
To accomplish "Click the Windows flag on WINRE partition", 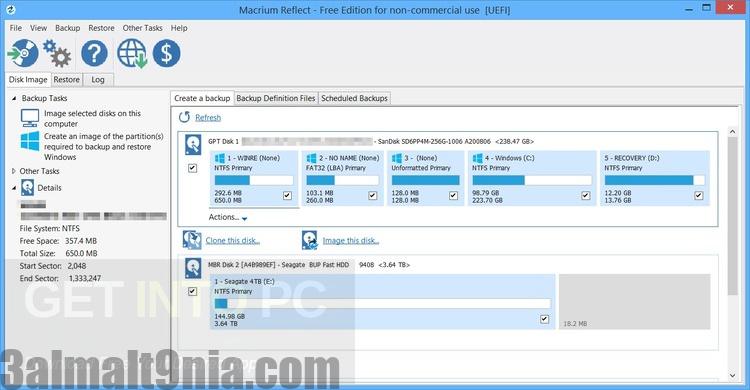I will 220,158.
